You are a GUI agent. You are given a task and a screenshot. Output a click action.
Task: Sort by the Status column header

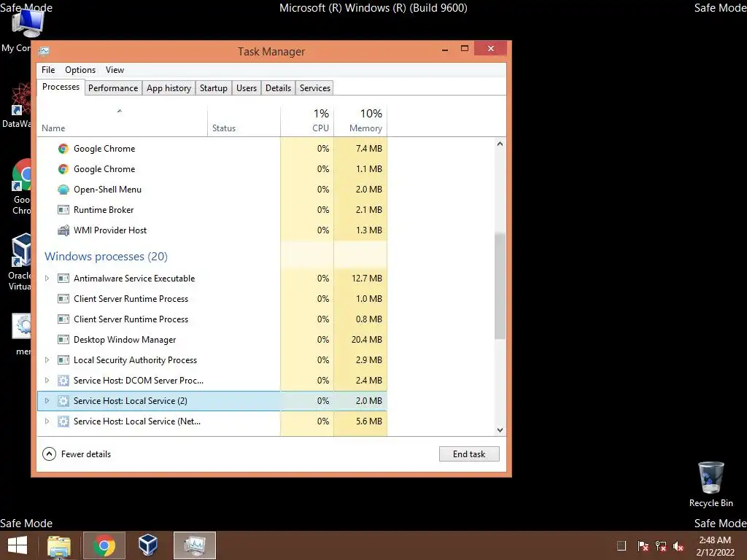tap(244, 122)
